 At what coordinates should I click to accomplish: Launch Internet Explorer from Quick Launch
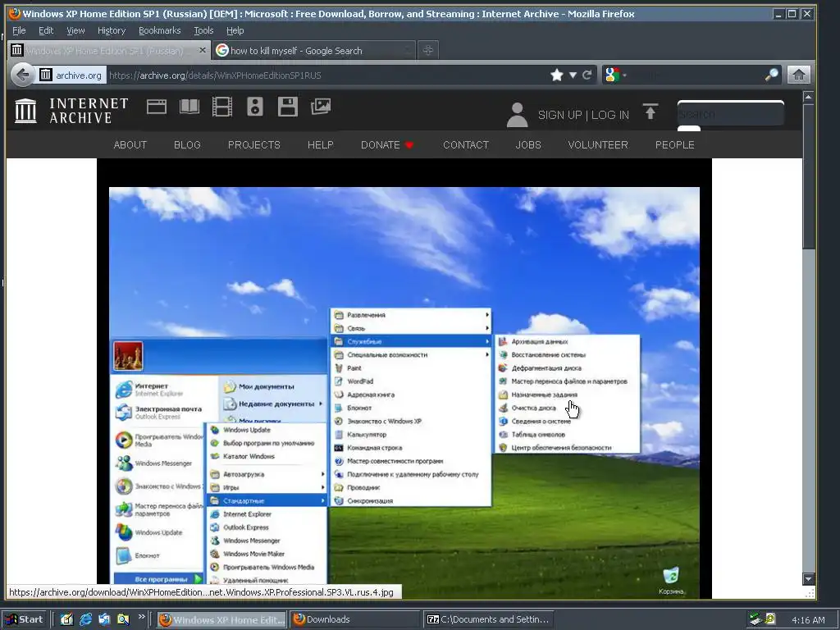click(85, 619)
